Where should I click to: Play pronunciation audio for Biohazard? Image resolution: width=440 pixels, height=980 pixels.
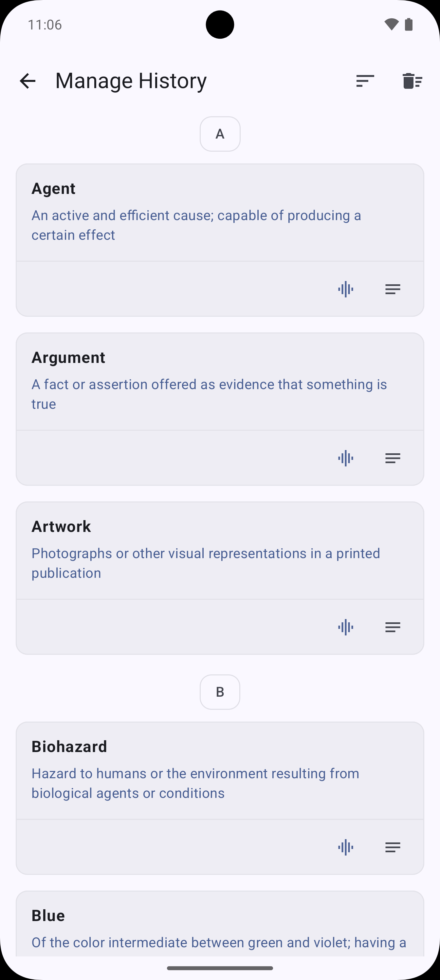coord(345,847)
